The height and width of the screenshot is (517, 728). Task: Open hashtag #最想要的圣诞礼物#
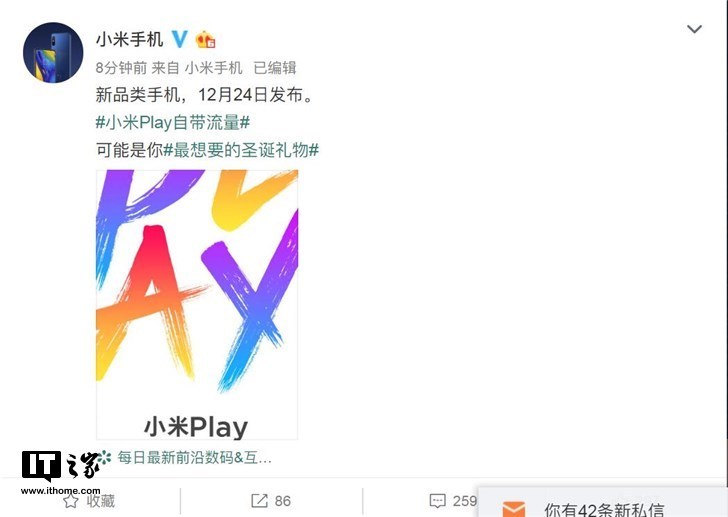click(x=241, y=150)
